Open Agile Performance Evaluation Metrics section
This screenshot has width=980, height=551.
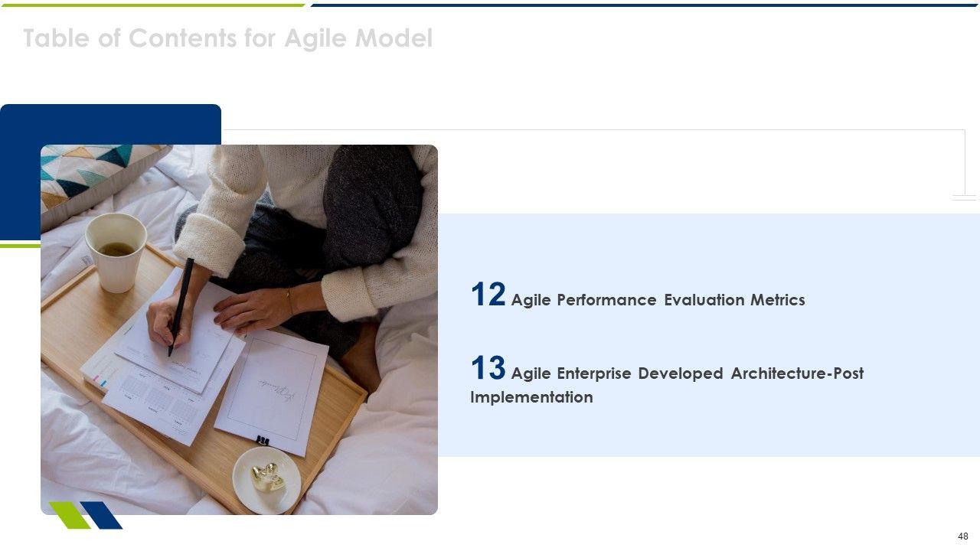click(658, 300)
